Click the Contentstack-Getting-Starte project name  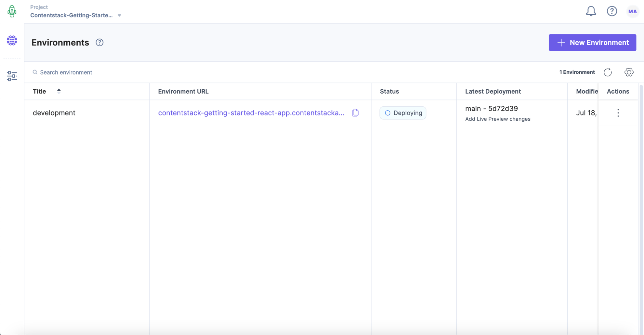[71, 15]
